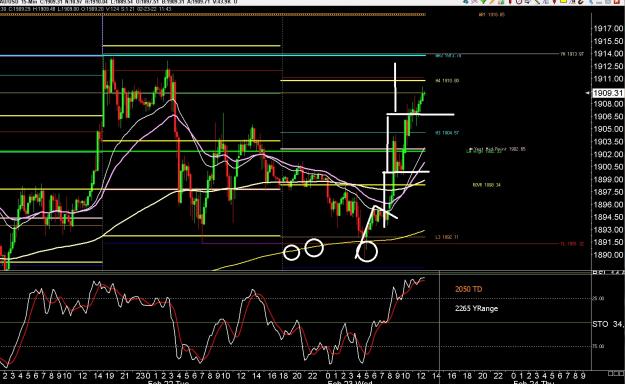Click the 1915.50 price axis label
Image resolution: width=625 pixels, height=384 pixels.
click(608, 41)
